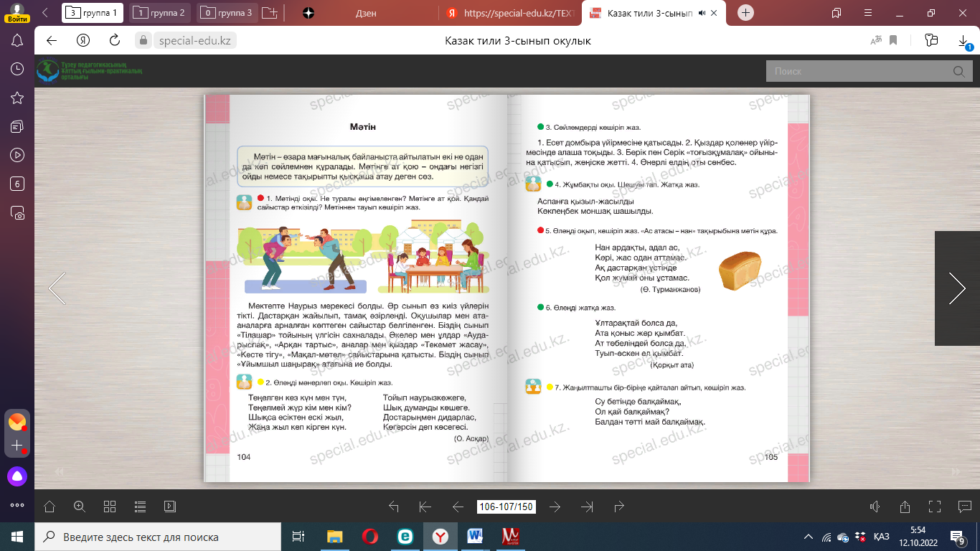Open the browser bookmarks collections icon

click(837, 12)
